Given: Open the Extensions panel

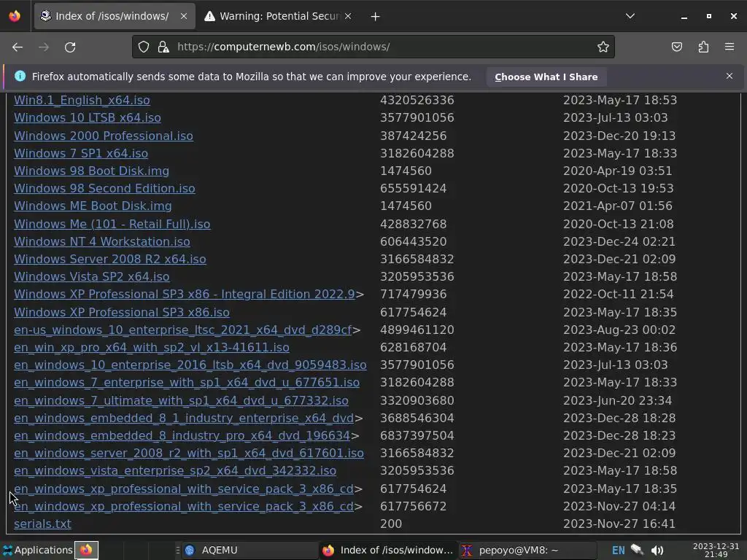Looking at the screenshot, I should 703,47.
